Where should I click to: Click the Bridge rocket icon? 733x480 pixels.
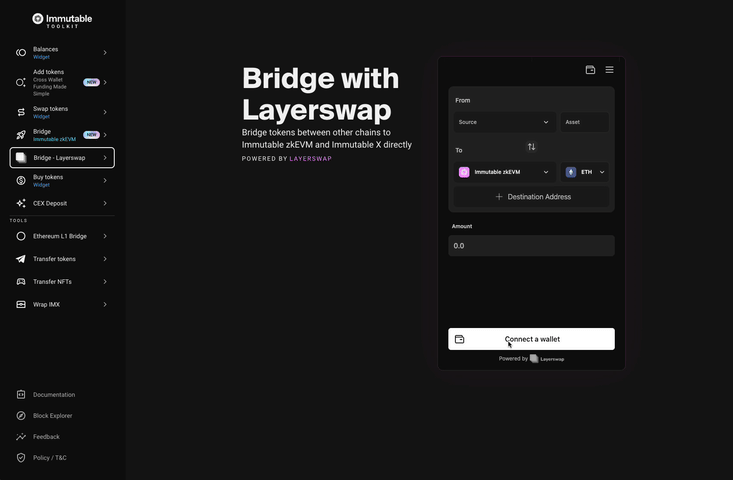coord(21,135)
